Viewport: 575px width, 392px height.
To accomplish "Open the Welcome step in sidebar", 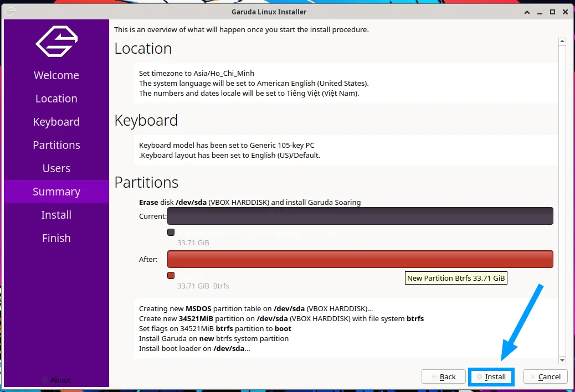I will pyautogui.click(x=57, y=75).
